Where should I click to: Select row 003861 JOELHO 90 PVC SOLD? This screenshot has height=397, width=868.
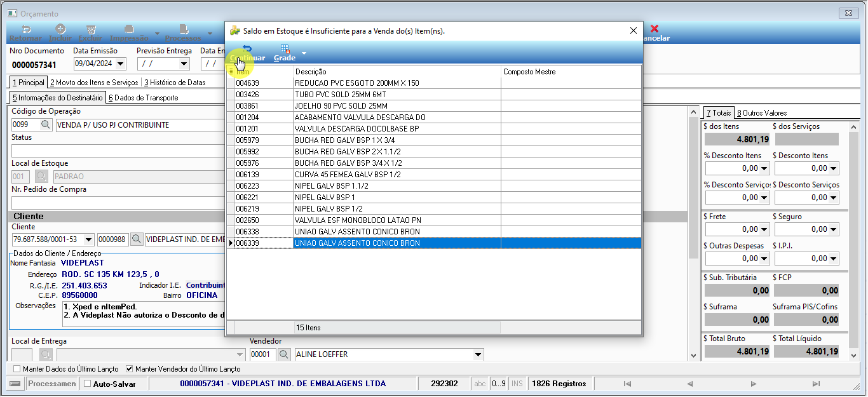(435, 106)
